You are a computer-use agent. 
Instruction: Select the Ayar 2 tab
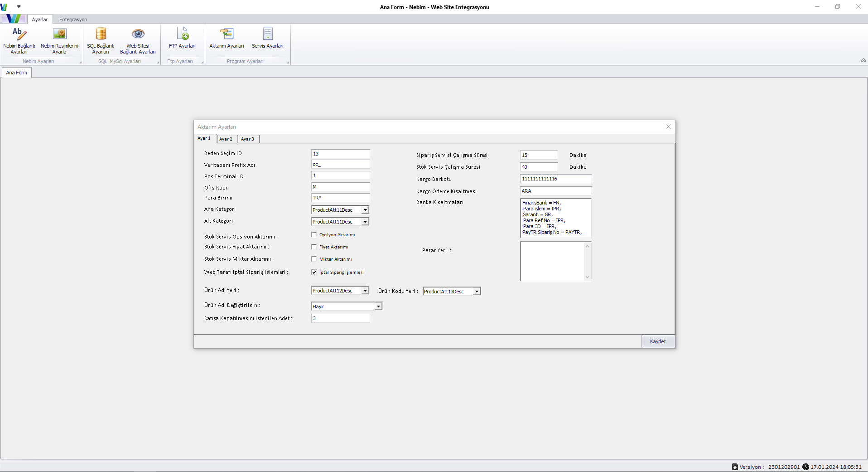(226, 139)
